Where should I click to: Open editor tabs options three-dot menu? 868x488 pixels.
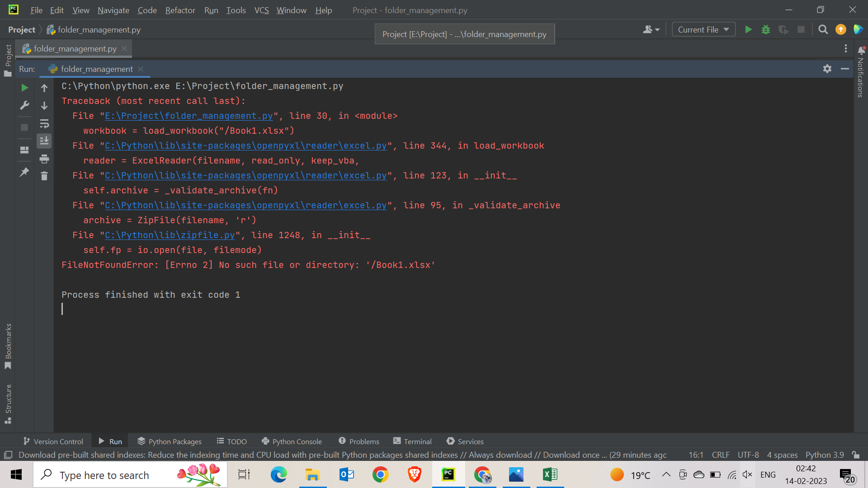[846, 48]
